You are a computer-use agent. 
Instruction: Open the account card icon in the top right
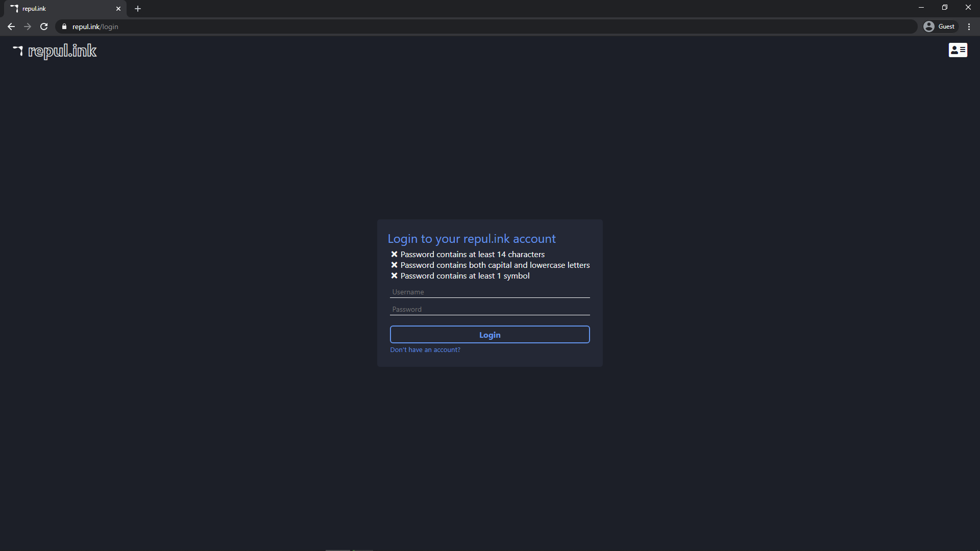tap(958, 50)
